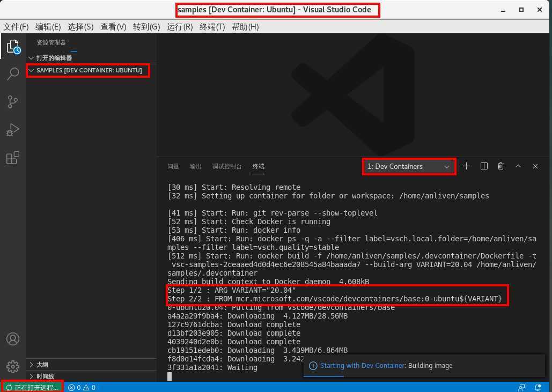
Task: Open the Extensions view icon
Action: coord(13,158)
